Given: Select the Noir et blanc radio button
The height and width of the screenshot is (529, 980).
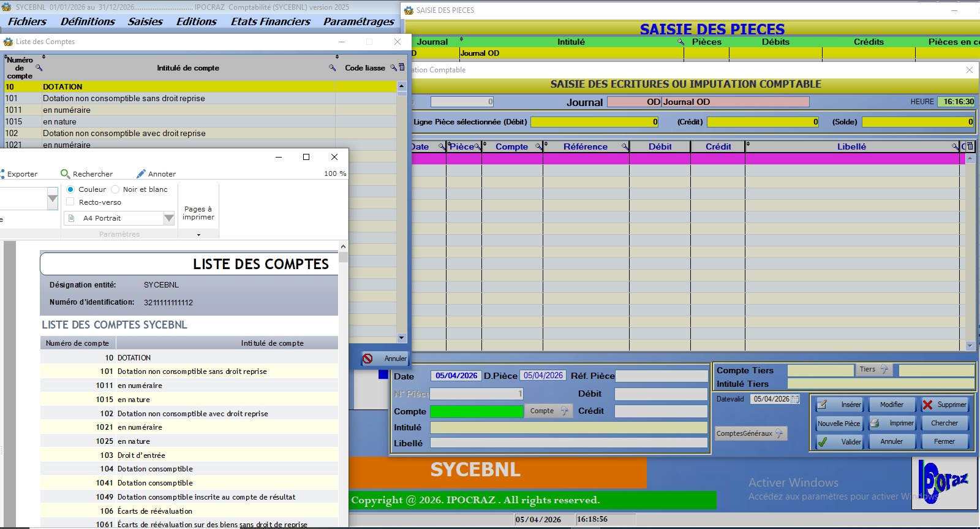Looking at the screenshot, I should tap(115, 189).
